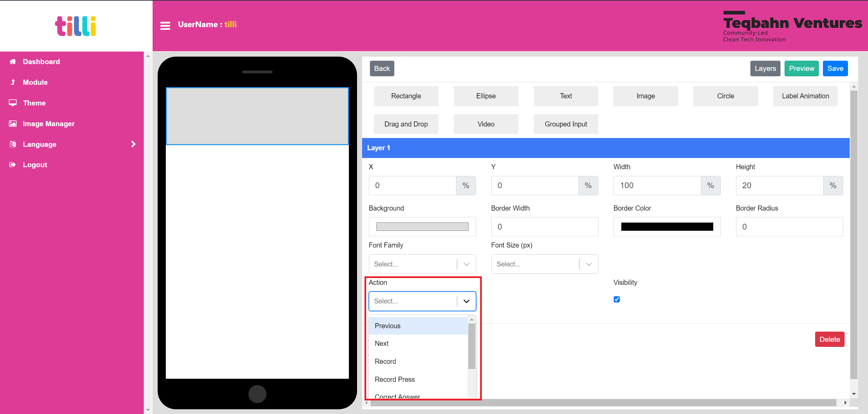Screen dimensions: 868x414
Task: Click the Background color swatch
Action: coord(422,226)
